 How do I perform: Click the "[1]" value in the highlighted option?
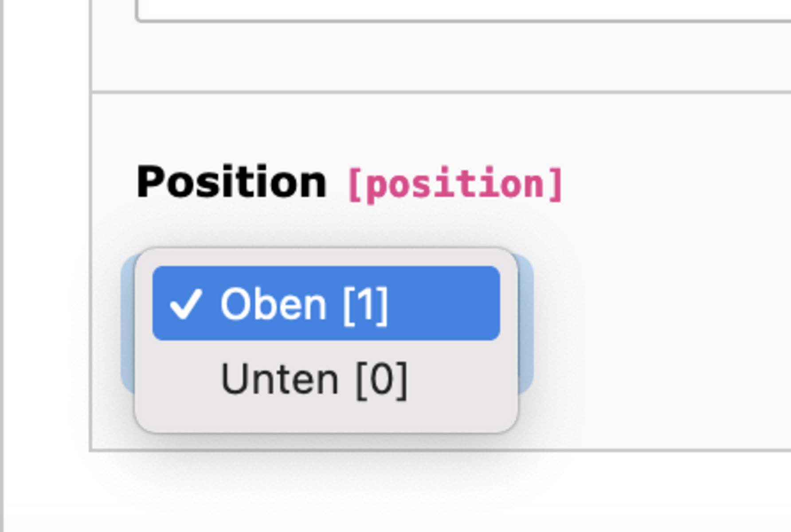pos(366,304)
